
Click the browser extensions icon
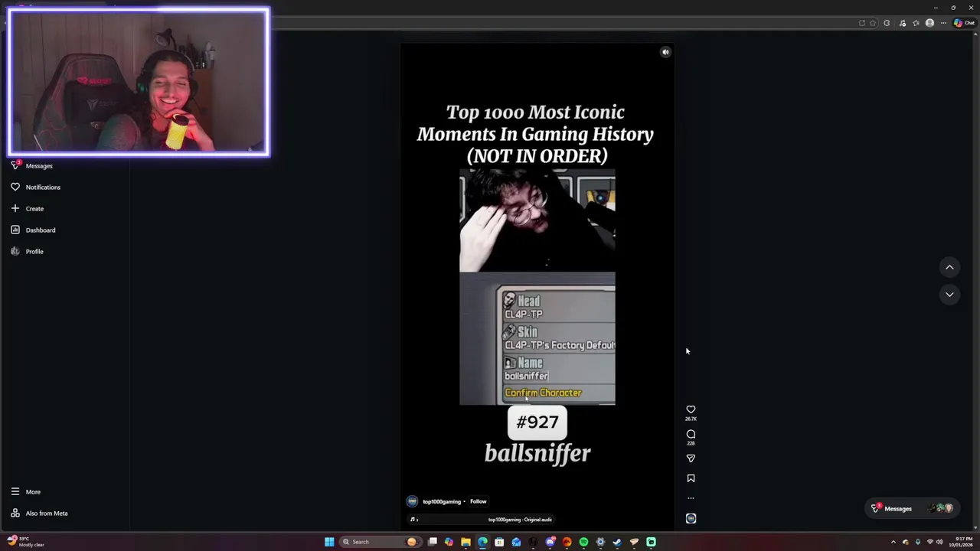tap(887, 23)
